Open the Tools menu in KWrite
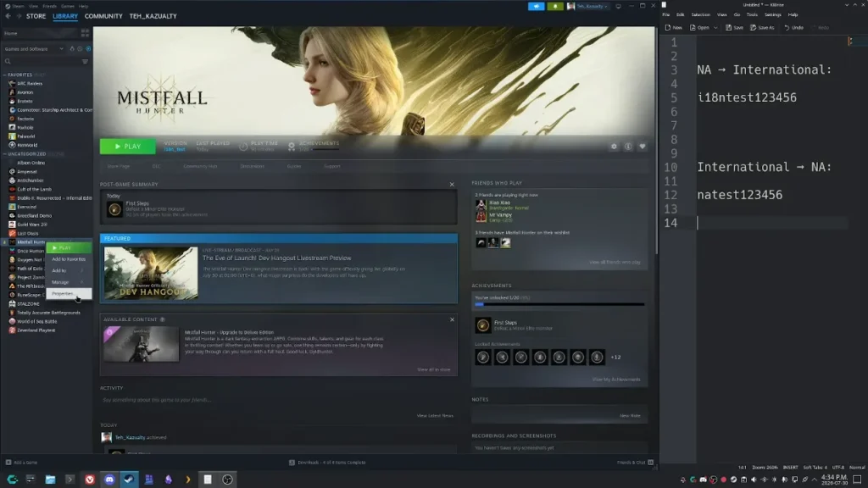Image resolution: width=868 pixels, height=488 pixels. 752,15
